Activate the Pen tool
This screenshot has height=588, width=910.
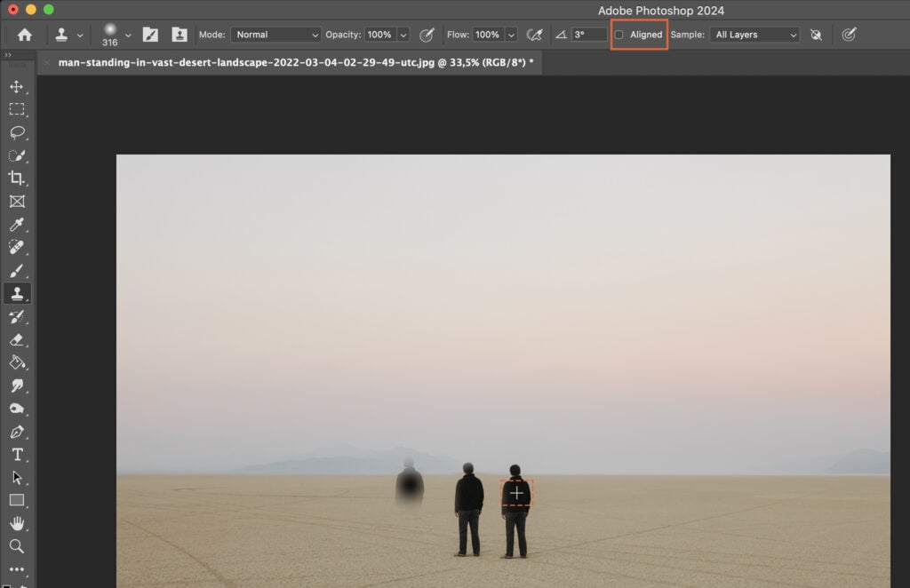(19, 432)
